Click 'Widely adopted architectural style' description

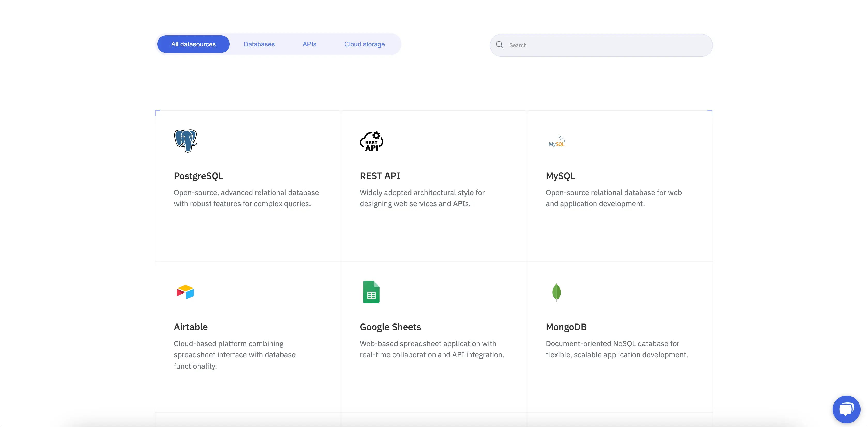click(422, 198)
